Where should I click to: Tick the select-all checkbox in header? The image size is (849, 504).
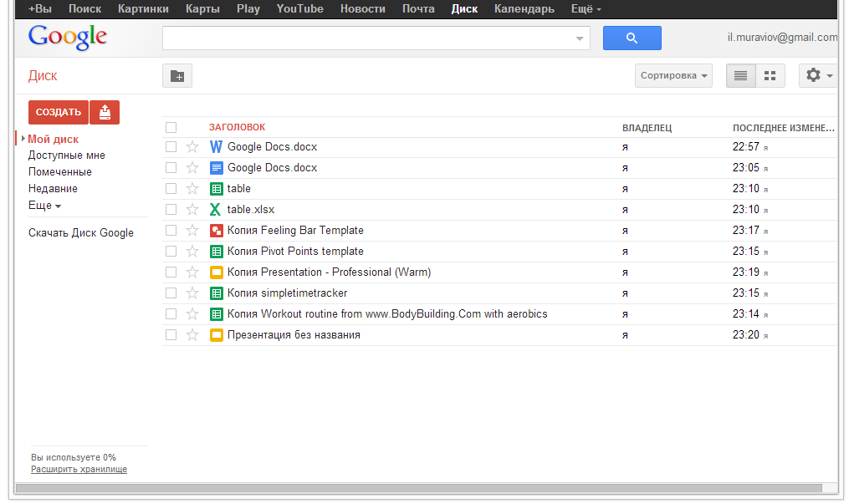(x=171, y=128)
